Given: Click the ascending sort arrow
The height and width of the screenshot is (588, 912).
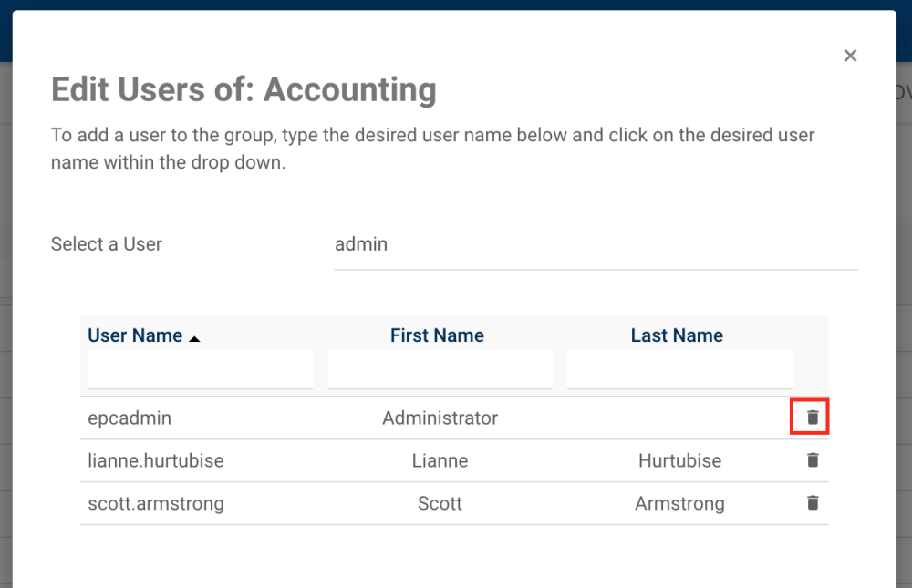Looking at the screenshot, I should point(193,336).
